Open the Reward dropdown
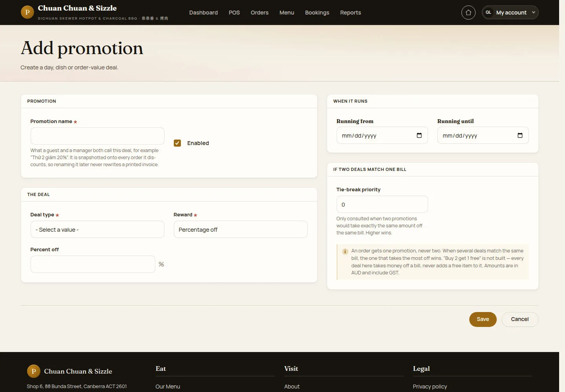Screen dimensions: 565x392 point(241,229)
